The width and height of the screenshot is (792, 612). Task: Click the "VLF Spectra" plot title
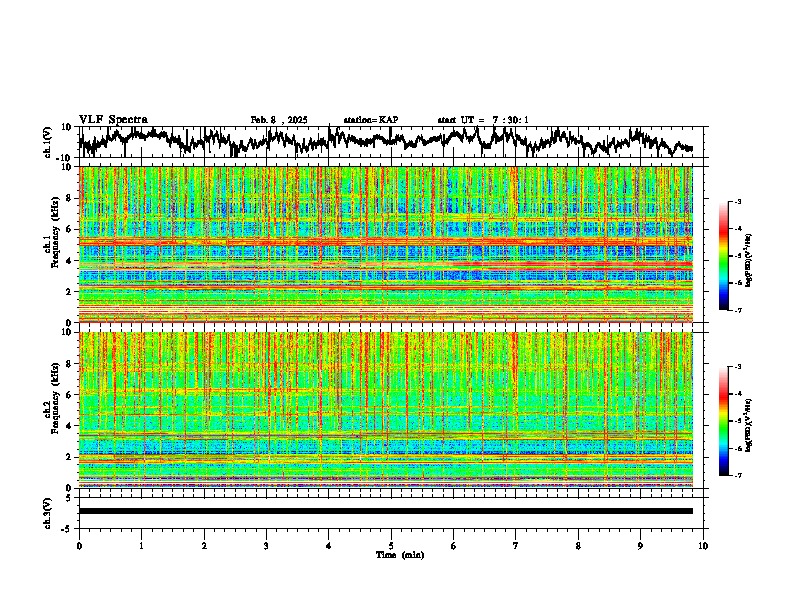(113, 120)
